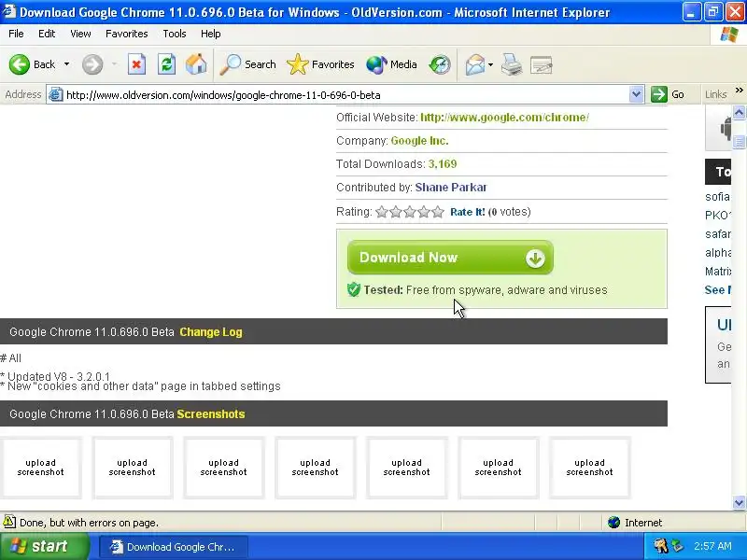The image size is (747, 560).
Task: Open the Windows start menu
Action: (x=45, y=546)
